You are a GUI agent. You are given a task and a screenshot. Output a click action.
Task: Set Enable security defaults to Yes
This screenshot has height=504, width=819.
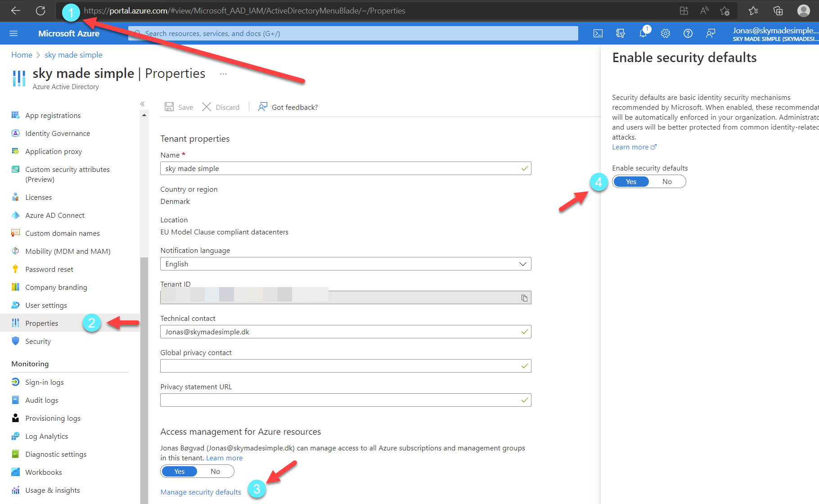631,181
